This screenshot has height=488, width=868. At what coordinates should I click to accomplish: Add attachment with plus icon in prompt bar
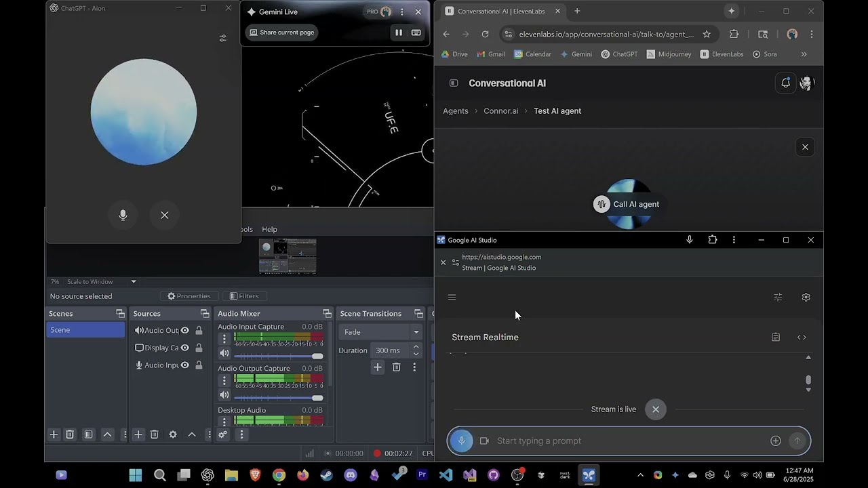[x=776, y=441]
